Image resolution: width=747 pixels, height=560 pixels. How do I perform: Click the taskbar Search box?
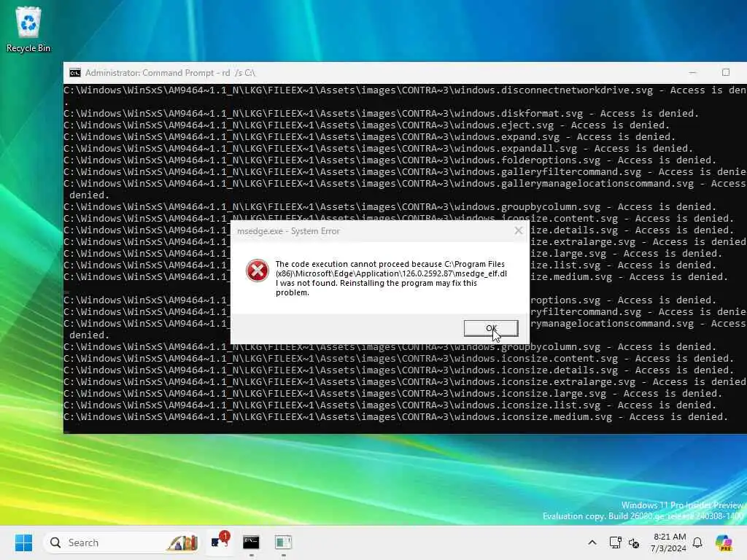click(122, 542)
